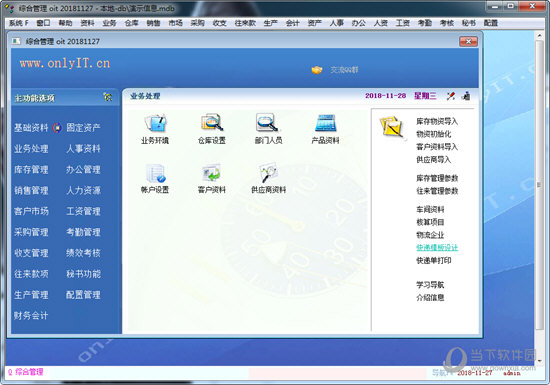Click the refresh icon between 基础资料 and 固定资产
This screenshot has height=385, width=550.
[x=57, y=128]
